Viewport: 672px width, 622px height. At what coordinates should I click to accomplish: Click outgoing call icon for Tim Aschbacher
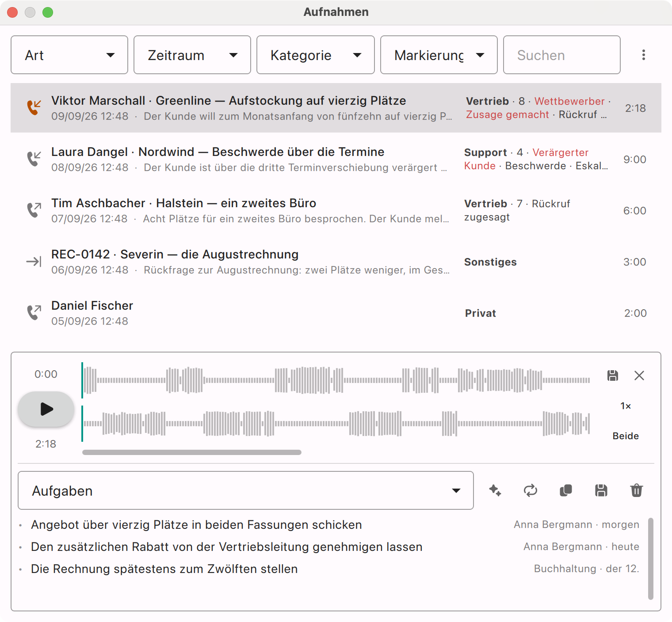tap(34, 210)
